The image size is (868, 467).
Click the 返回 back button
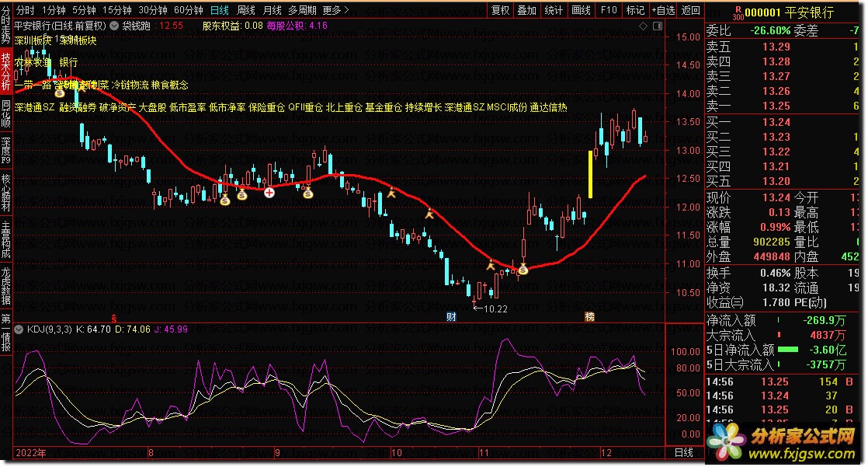pyautogui.click(x=690, y=10)
